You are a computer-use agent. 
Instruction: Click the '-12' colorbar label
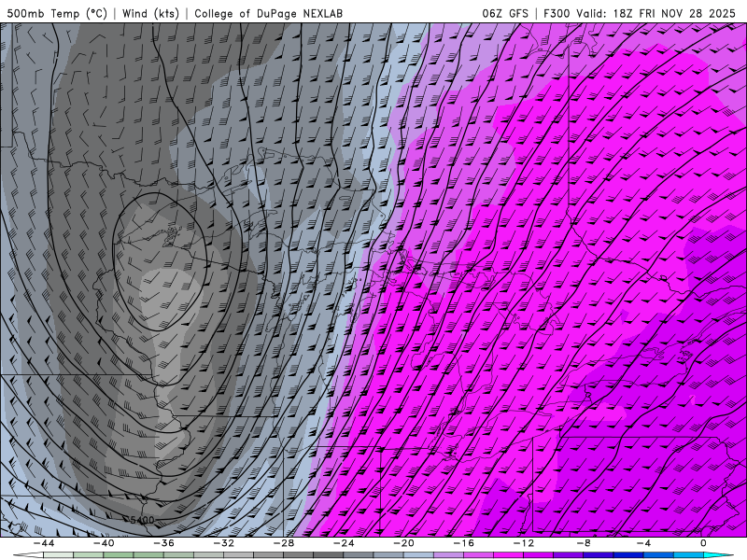pyautogui.click(x=524, y=543)
